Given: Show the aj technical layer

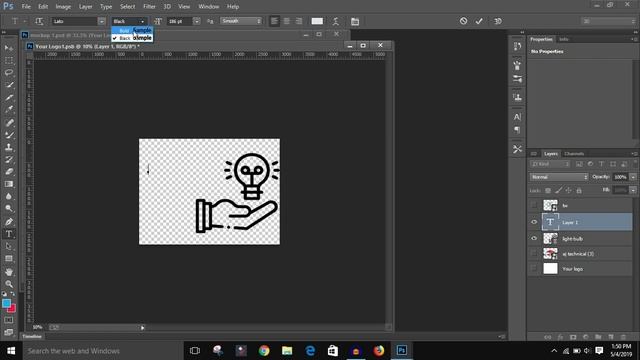Looking at the screenshot, I should tap(533, 253).
